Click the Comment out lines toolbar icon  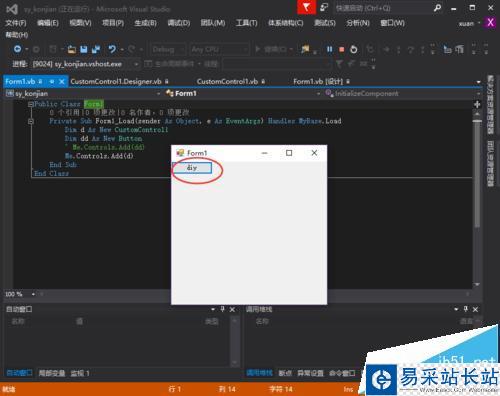tap(447, 50)
